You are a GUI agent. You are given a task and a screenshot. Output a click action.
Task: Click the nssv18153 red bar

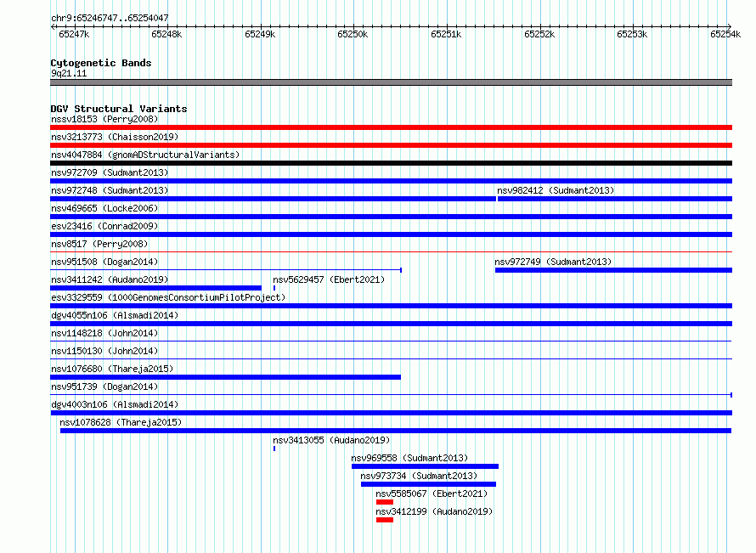pos(391,127)
